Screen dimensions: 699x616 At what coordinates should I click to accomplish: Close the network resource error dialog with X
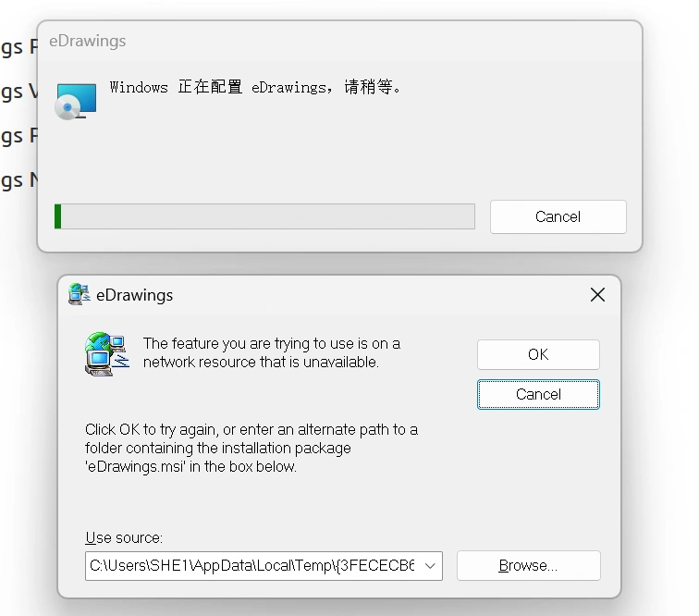(x=597, y=295)
